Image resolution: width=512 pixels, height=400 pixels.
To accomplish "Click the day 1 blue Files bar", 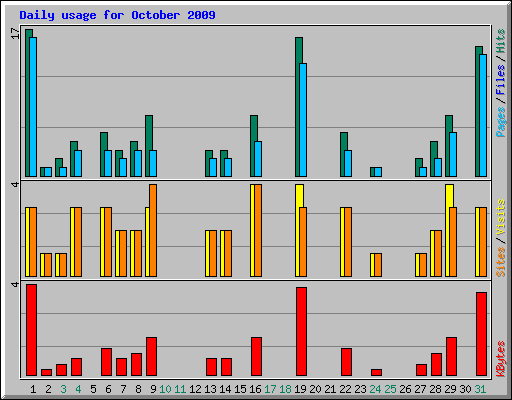I will pos(33,107).
